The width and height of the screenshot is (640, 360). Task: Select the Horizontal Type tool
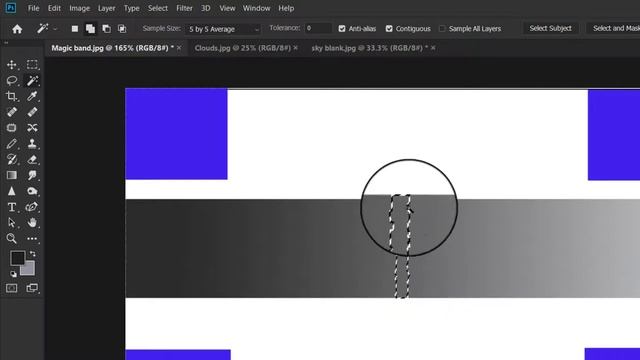(x=11, y=207)
